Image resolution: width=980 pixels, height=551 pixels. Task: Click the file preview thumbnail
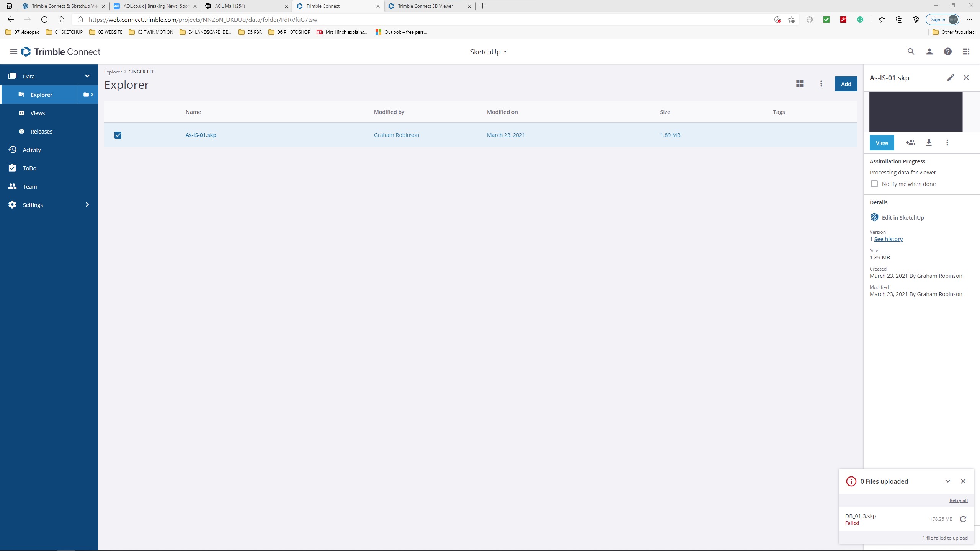916,112
